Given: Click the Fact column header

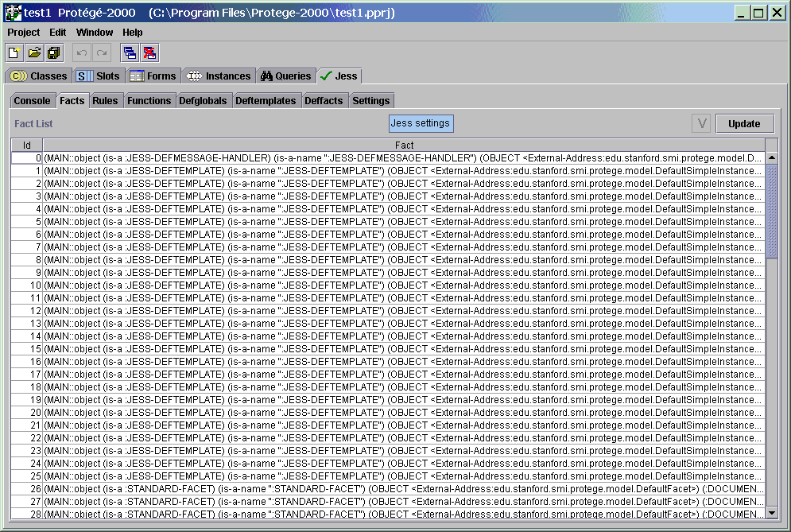Looking at the screenshot, I should pyautogui.click(x=404, y=146).
